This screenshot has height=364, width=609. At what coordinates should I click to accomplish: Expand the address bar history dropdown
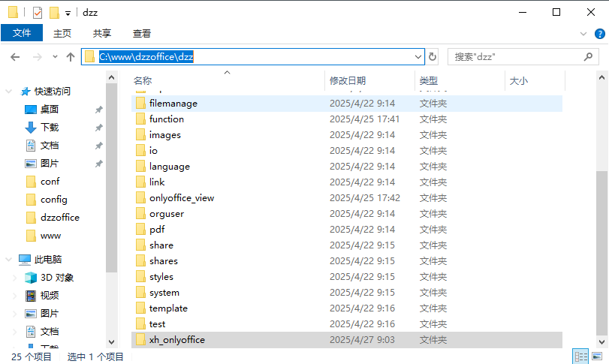[x=419, y=57]
